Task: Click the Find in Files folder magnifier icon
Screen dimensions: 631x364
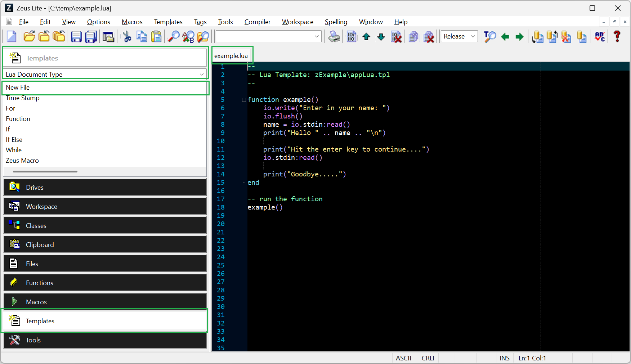Action: click(203, 36)
